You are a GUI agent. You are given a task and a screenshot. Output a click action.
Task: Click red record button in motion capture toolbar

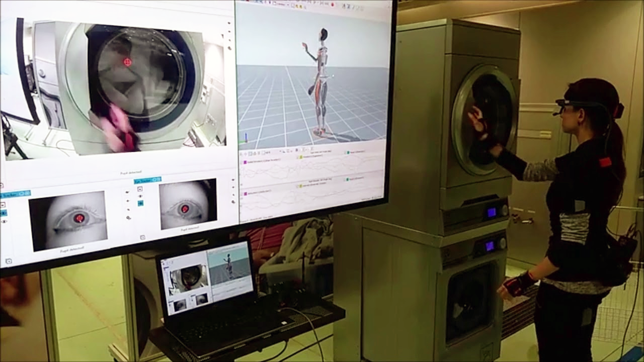[x=333, y=5]
